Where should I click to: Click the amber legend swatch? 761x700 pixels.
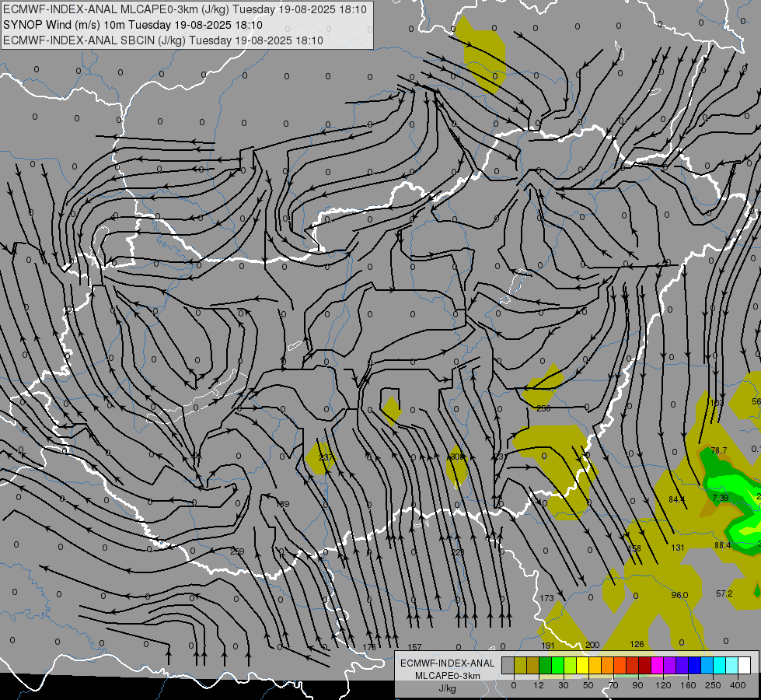(595, 665)
